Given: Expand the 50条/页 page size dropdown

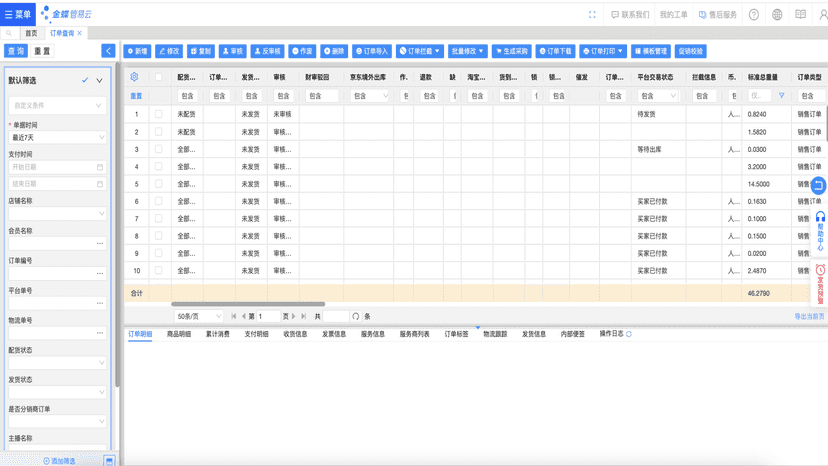Looking at the screenshot, I should (x=199, y=316).
